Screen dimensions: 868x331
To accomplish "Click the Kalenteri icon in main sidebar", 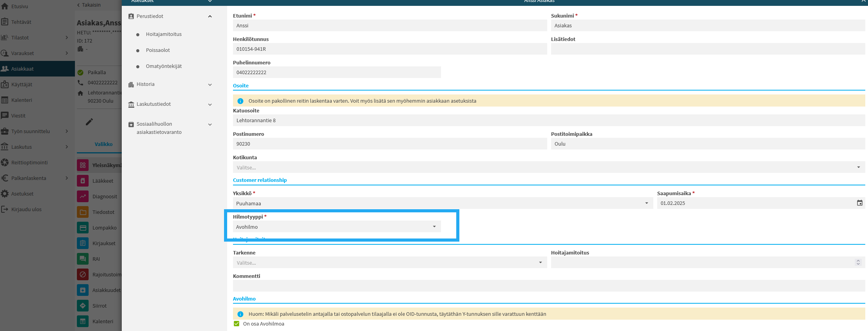I will (x=5, y=100).
